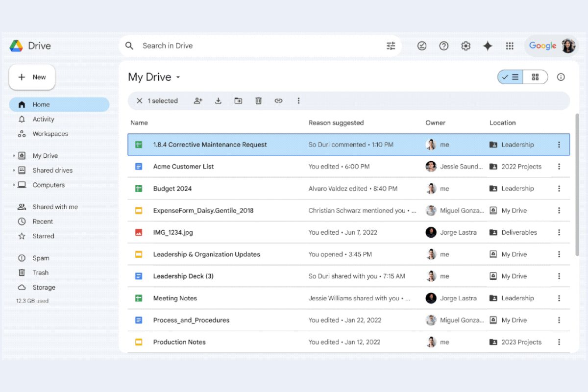Open the Gemini assistant
Image resolution: width=588 pixels, height=392 pixels.
click(488, 46)
